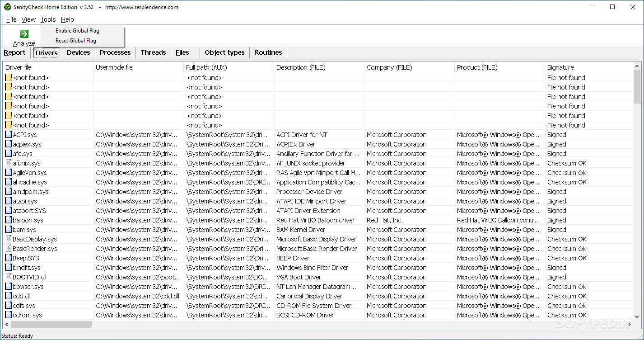Select the ataport.SYS file icon

9,211
